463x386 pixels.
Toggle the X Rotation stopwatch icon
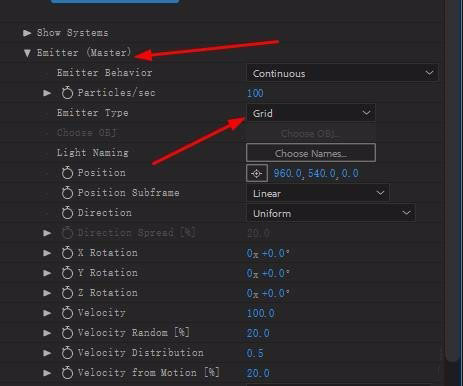(67, 253)
